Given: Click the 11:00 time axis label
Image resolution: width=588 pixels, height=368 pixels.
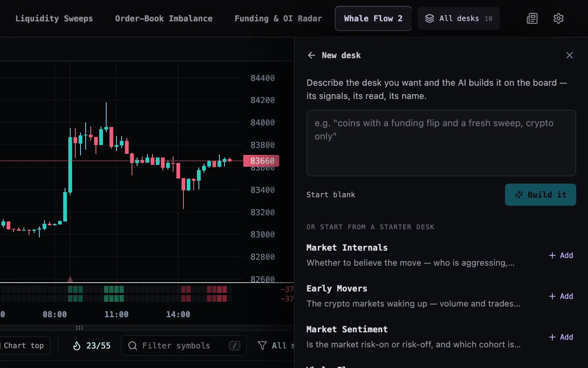Looking at the screenshot, I should tap(116, 314).
